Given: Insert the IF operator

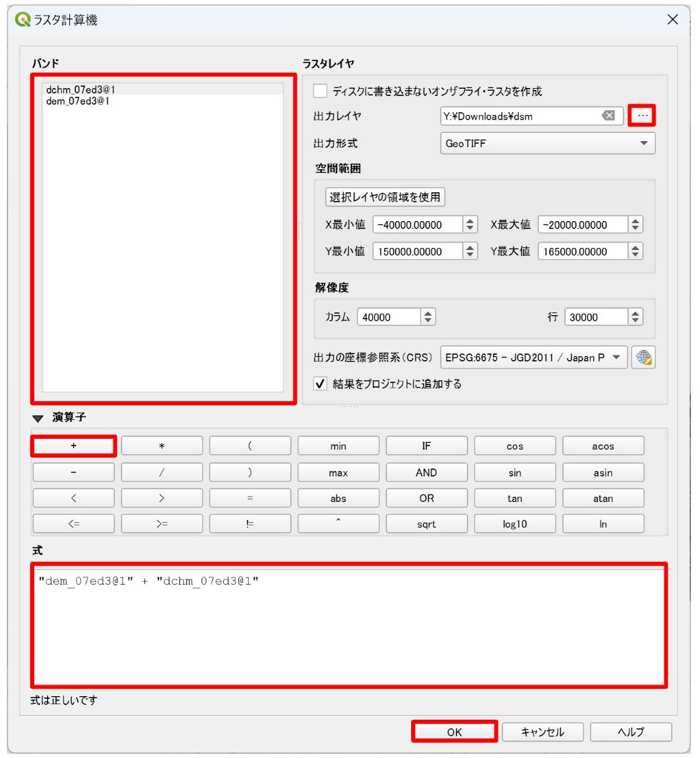Looking at the screenshot, I should point(427,446).
